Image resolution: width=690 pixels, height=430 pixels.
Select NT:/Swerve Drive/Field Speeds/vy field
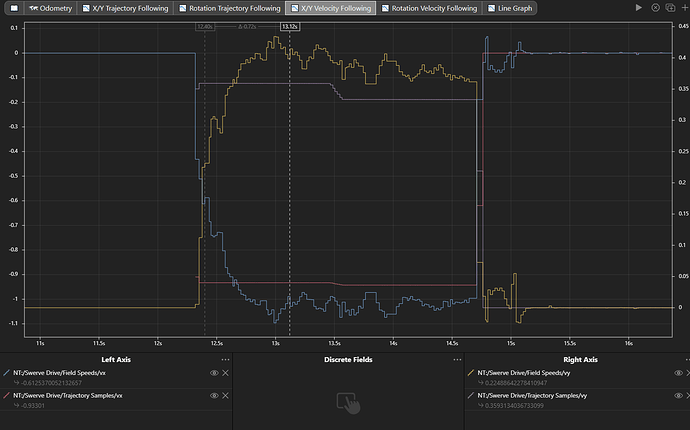pos(524,373)
